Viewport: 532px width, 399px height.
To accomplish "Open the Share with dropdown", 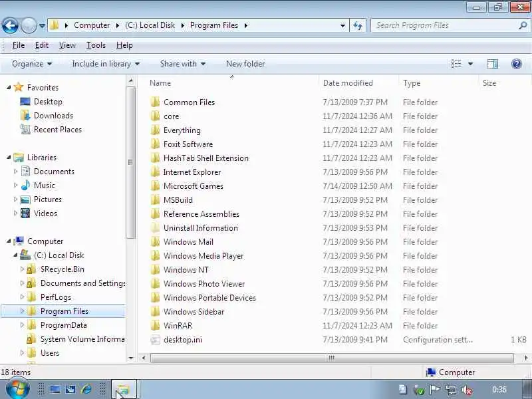I will coord(182,64).
